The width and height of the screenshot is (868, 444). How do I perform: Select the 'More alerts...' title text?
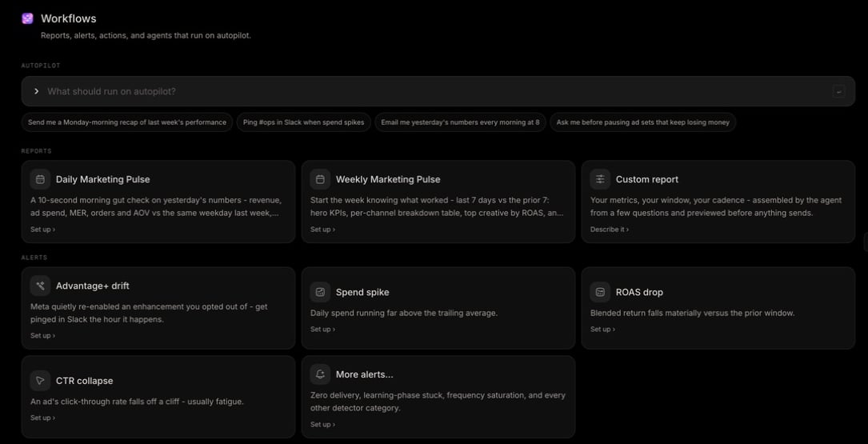tap(365, 374)
